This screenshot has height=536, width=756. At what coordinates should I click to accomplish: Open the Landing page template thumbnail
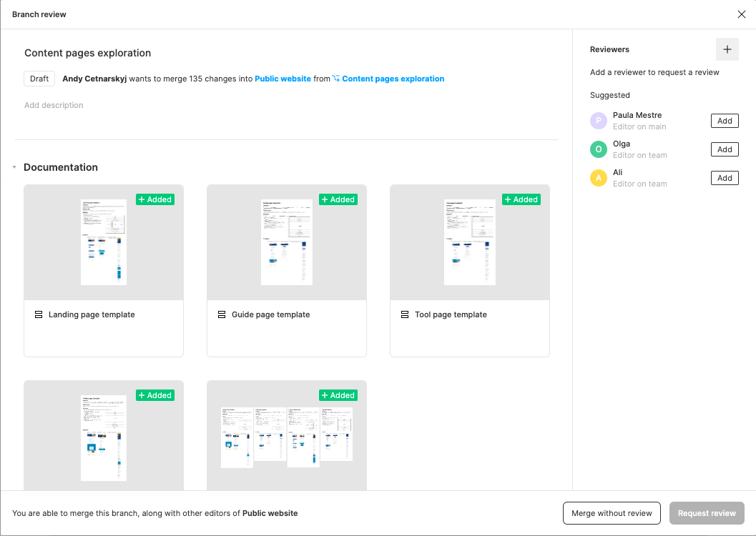point(103,242)
